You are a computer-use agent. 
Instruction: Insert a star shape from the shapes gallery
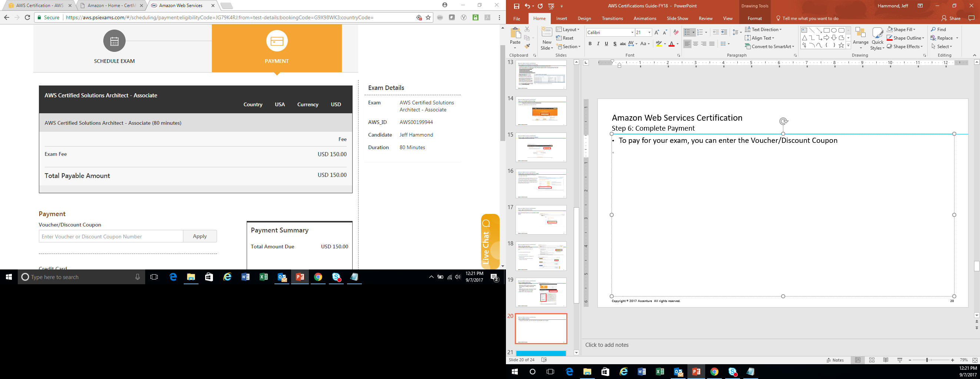841,45
